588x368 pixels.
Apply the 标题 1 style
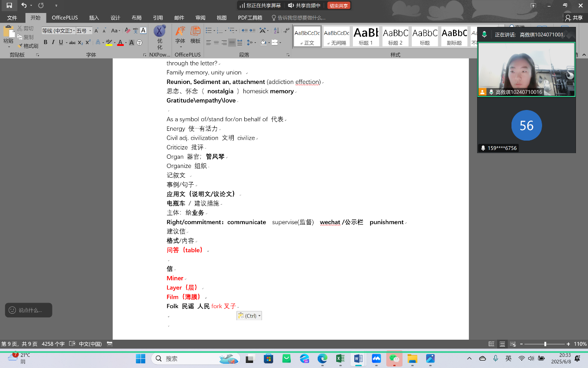pyautogui.click(x=366, y=36)
